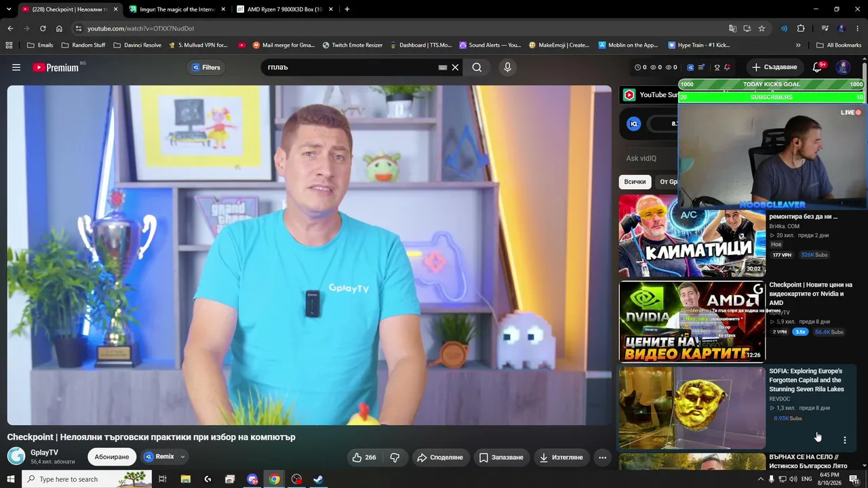Open the Davinci Resolve bookmark folder

click(x=137, y=45)
